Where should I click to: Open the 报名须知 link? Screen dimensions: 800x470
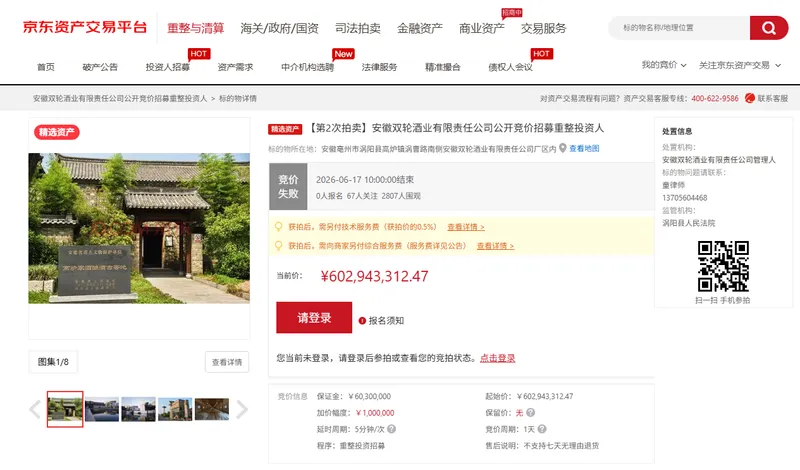[x=386, y=320]
